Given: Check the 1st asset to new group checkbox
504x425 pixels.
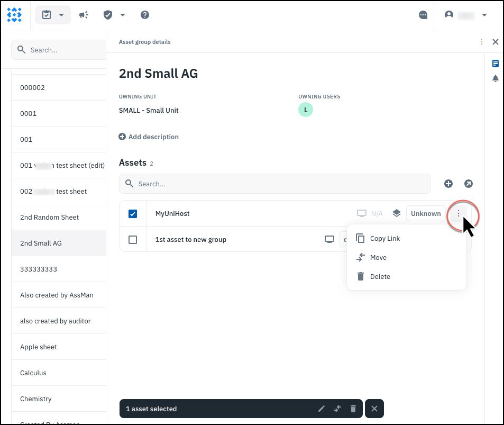Looking at the screenshot, I should (x=133, y=240).
